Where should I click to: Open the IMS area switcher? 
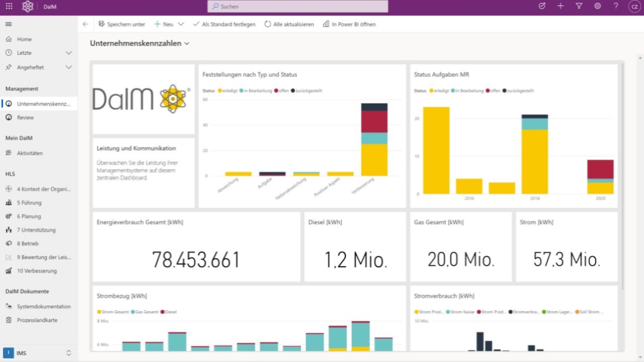click(39, 353)
